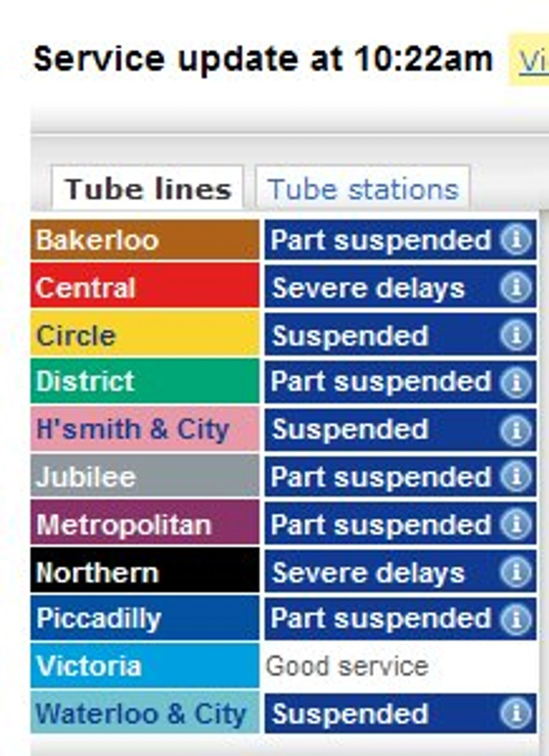This screenshot has width=549, height=756.
Task: Open info icon for Bakerloo line
Action: [516, 239]
